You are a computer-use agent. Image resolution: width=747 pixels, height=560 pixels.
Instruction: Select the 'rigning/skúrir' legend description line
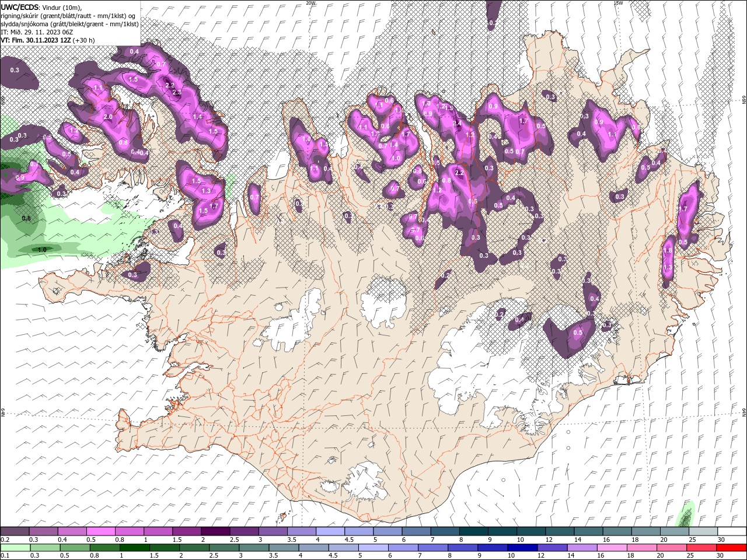point(69,16)
